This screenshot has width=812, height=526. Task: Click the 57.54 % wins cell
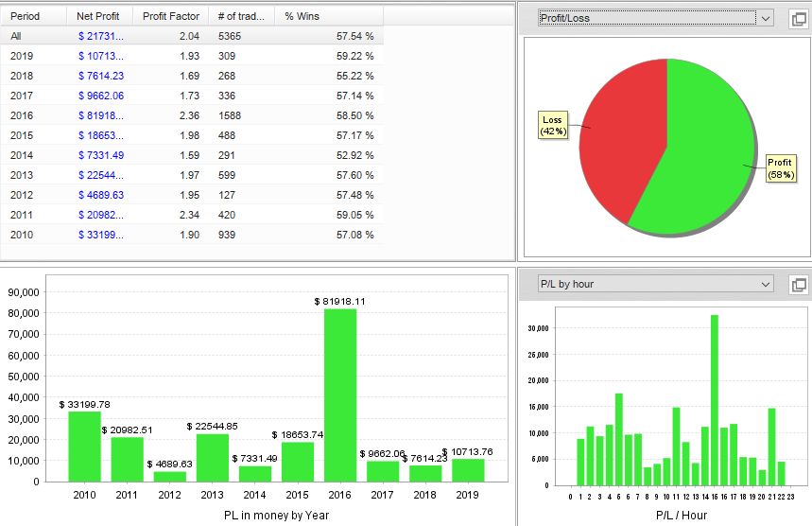(354, 36)
